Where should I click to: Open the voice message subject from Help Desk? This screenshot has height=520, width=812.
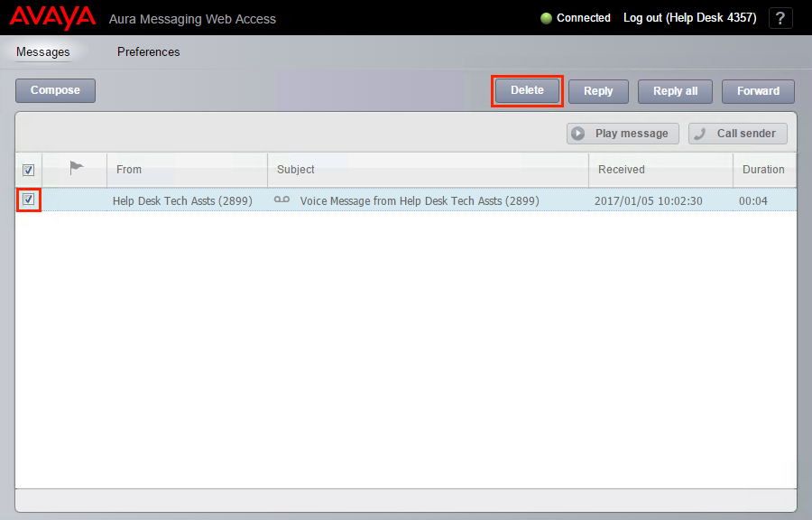420,201
